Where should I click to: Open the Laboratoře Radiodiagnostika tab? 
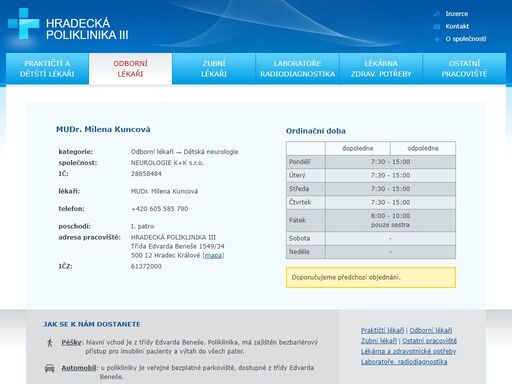297,69
